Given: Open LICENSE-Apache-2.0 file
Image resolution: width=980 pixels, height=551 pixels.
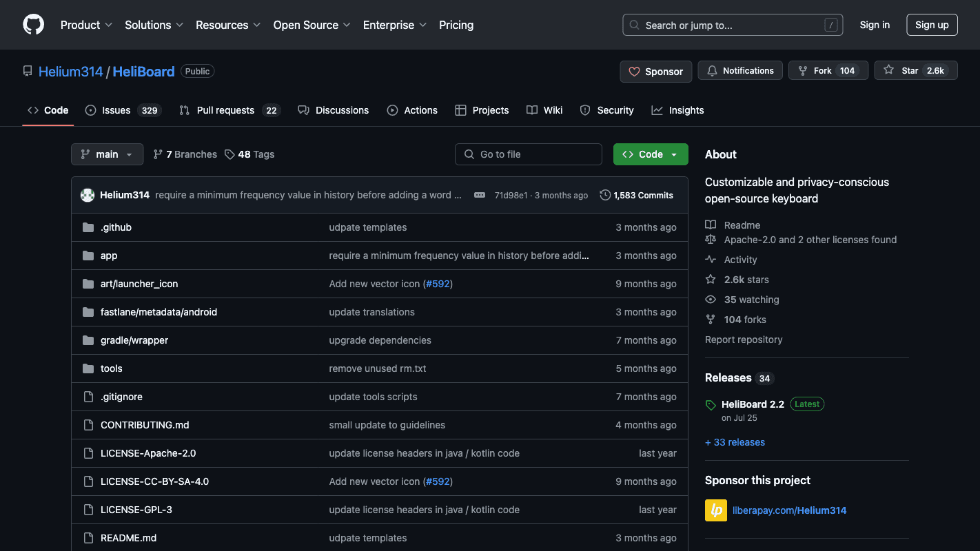Looking at the screenshot, I should pyautogui.click(x=148, y=453).
